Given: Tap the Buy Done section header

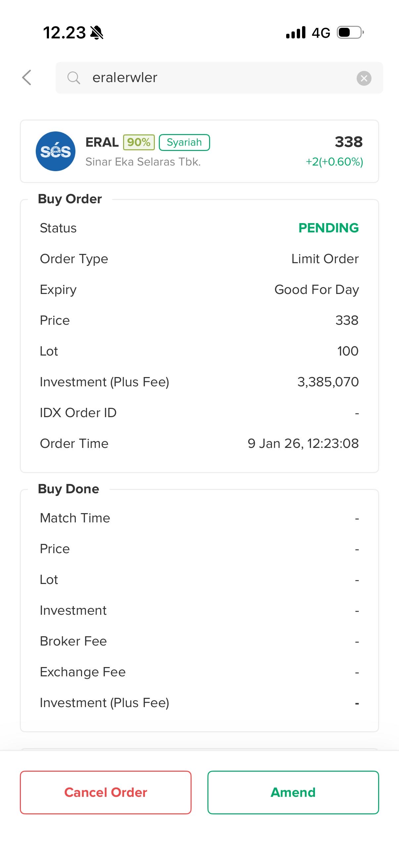Looking at the screenshot, I should coord(69,489).
